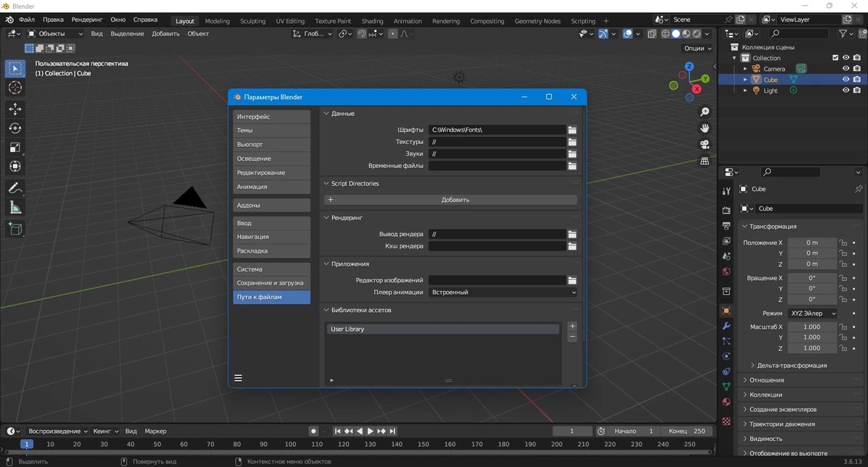Switch to Modeling workspace tab

(217, 21)
